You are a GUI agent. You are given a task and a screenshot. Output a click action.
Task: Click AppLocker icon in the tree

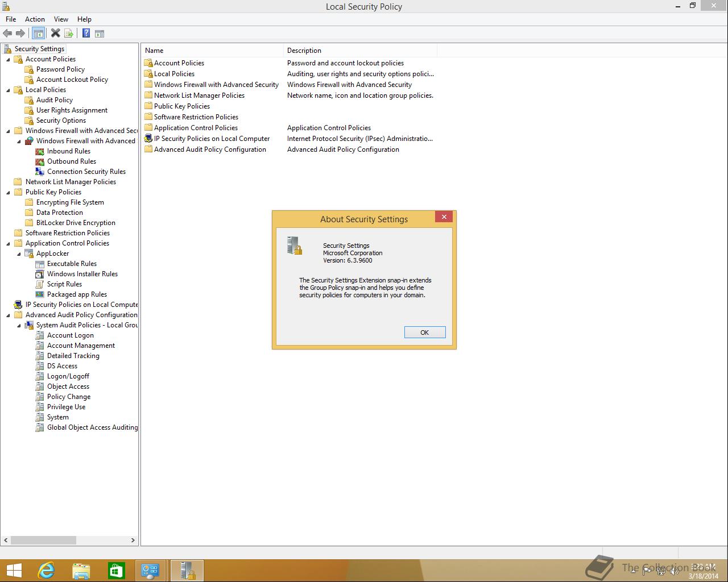tap(29, 253)
